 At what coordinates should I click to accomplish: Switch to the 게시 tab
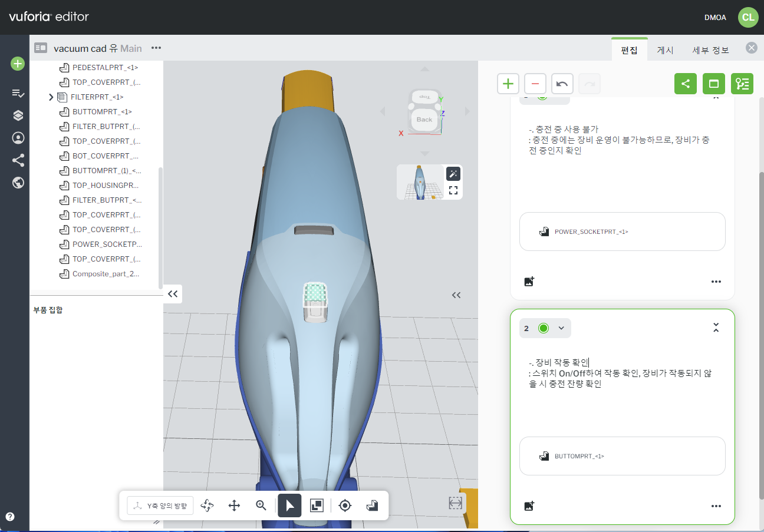pyautogui.click(x=665, y=50)
